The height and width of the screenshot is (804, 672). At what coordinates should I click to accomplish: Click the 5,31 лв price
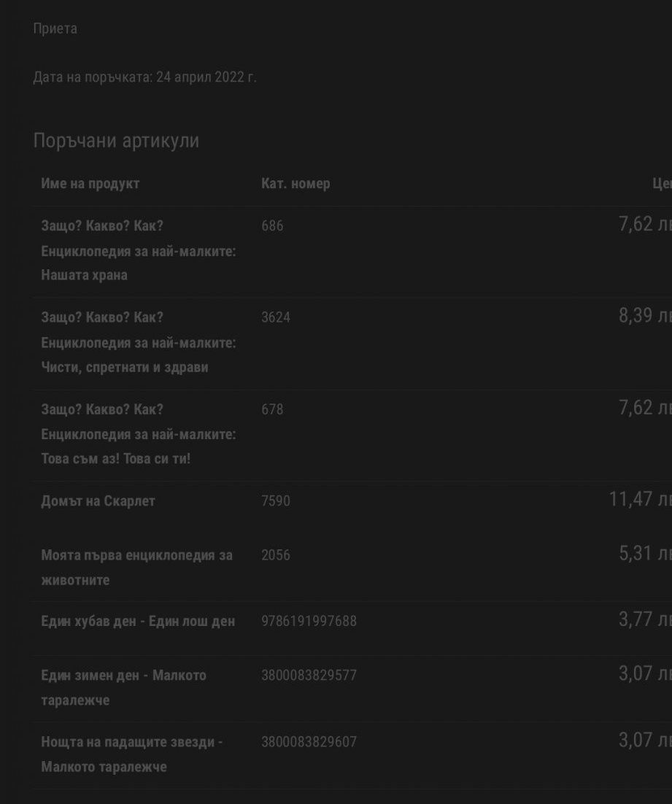click(x=644, y=554)
